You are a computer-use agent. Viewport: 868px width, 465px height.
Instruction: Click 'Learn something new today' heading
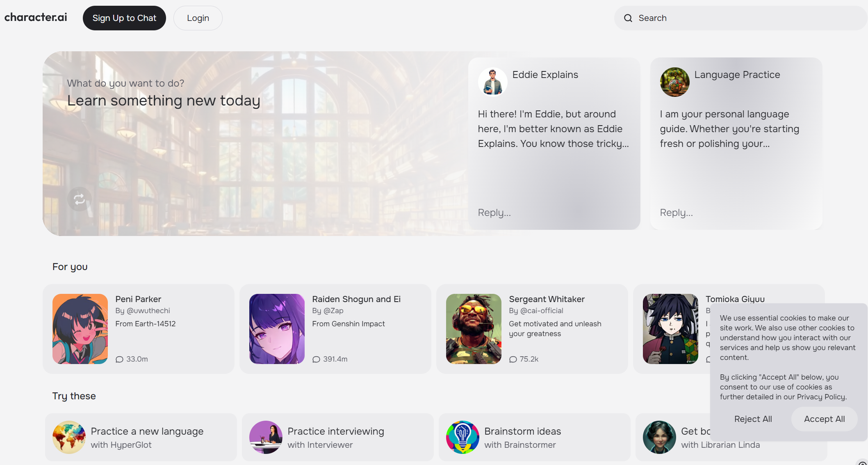[x=164, y=101]
